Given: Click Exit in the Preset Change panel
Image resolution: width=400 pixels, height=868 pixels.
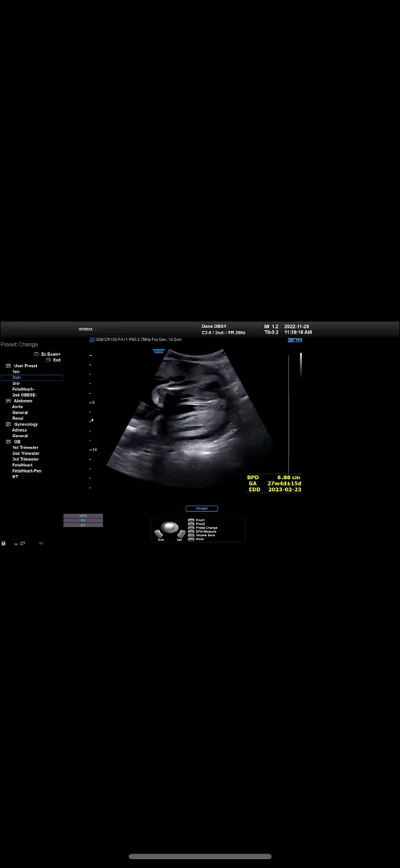Looking at the screenshot, I should 57,360.
